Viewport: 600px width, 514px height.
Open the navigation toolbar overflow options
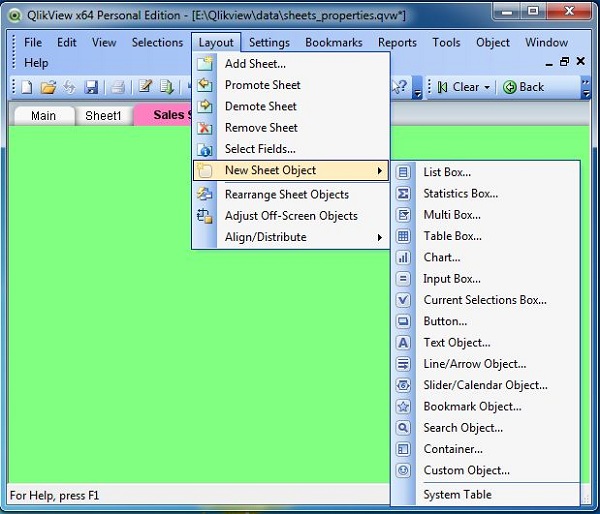coord(585,88)
